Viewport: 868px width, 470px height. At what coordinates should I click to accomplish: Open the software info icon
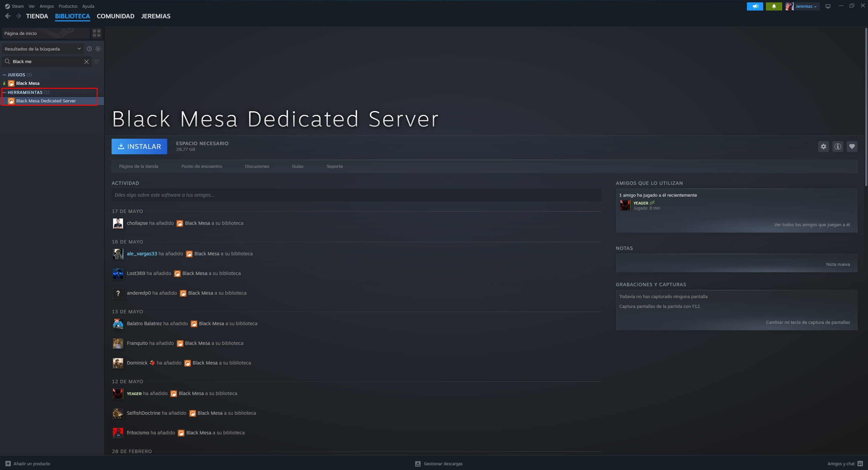click(838, 146)
